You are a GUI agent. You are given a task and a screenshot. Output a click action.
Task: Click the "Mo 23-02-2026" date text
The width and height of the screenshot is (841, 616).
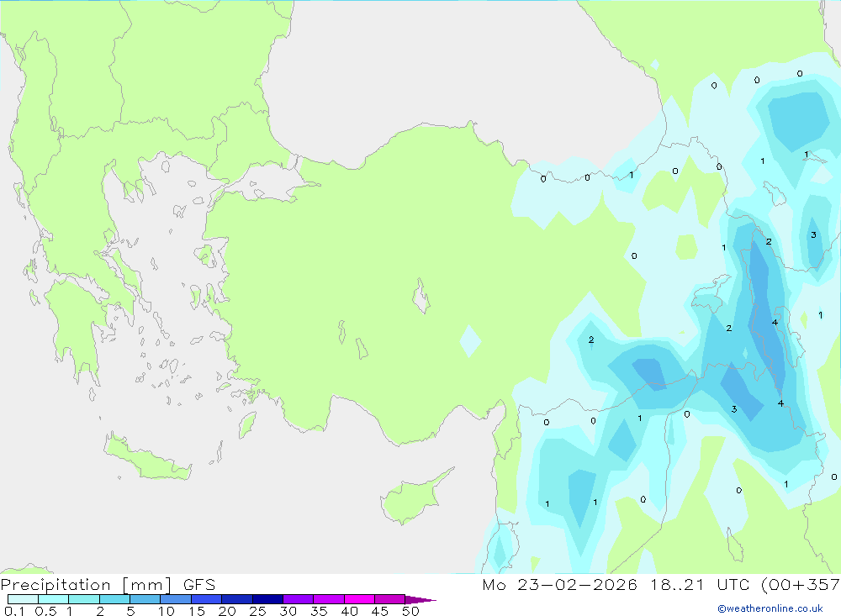tap(559, 584)
